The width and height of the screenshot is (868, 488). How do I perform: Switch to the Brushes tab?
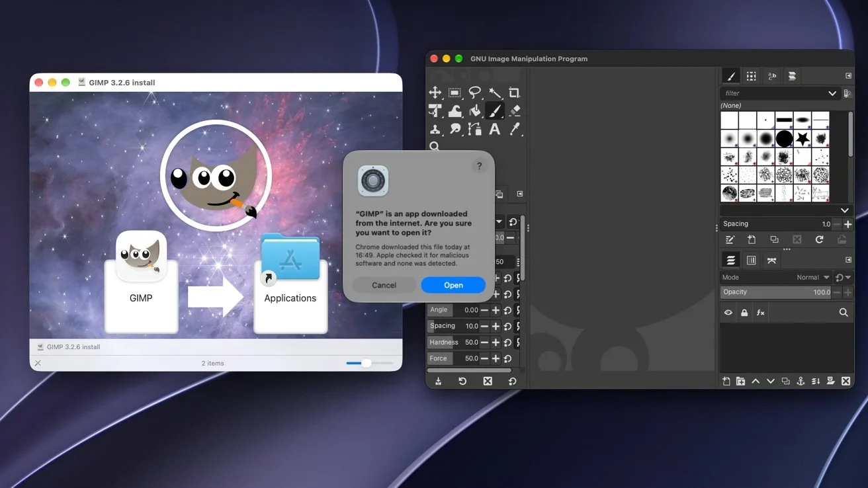point(731,76)
